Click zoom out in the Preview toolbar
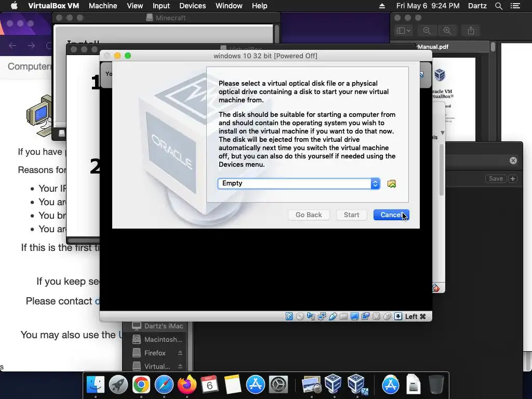 [427, 31]
